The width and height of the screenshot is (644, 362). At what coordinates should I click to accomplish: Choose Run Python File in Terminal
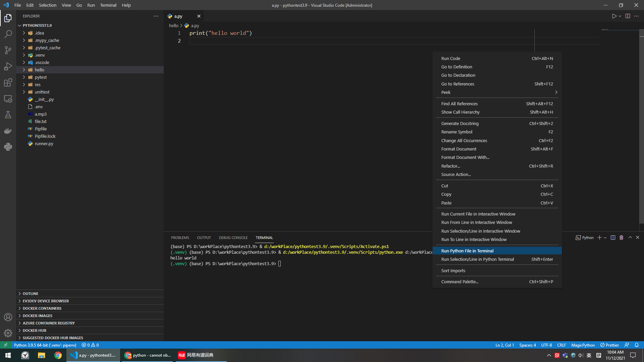[x=497, y=251]
